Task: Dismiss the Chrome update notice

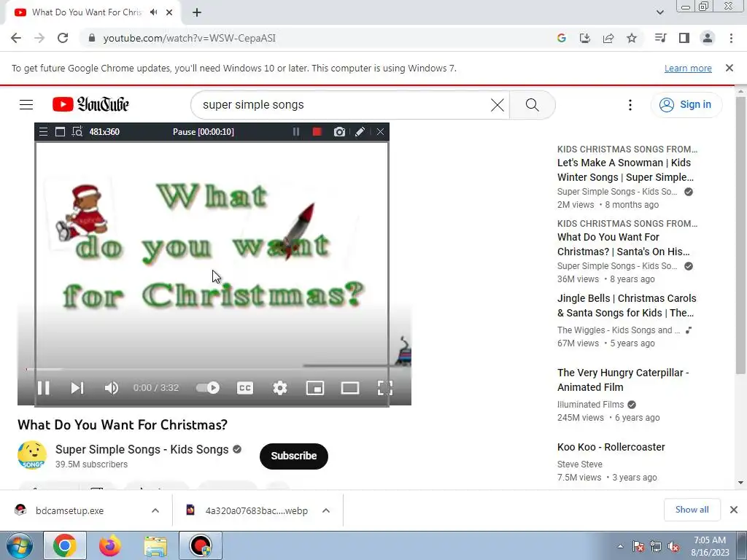Action: 729,68
